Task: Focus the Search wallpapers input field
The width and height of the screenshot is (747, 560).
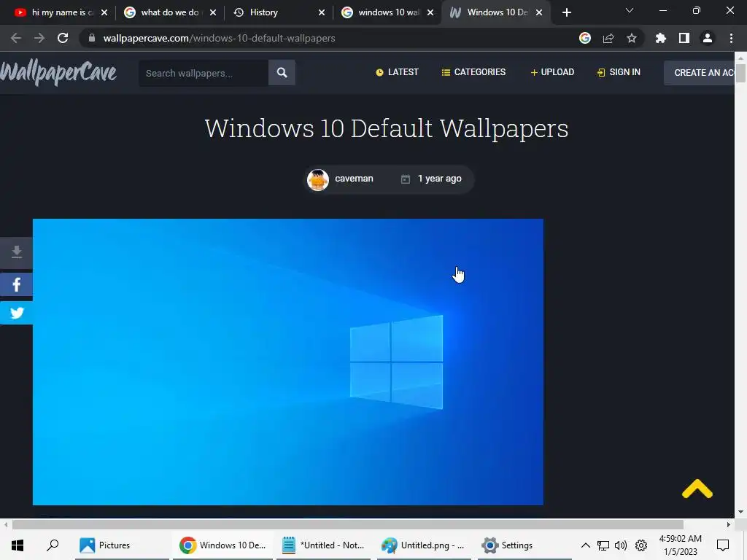Action: (x=204, y=73)
